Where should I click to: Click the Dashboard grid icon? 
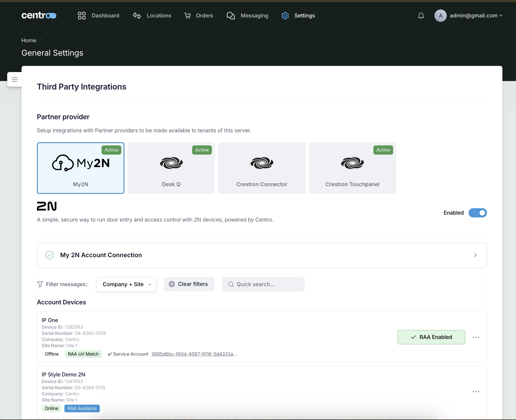(82, 16)
